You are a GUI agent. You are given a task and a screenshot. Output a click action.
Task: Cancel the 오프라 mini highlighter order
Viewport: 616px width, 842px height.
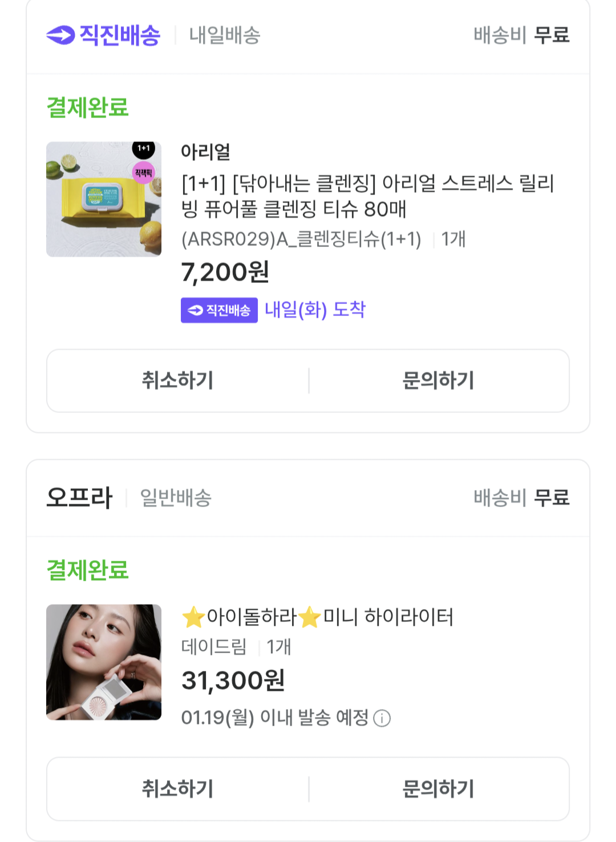pos(177,789)
